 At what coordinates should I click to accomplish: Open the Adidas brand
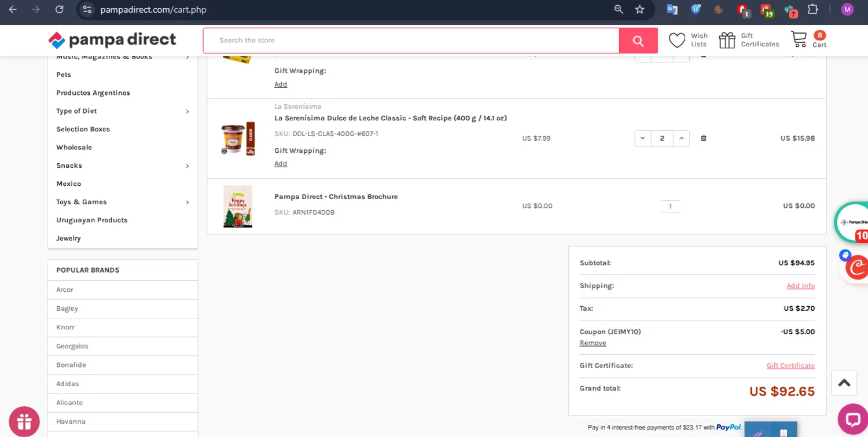coord(67,384)
